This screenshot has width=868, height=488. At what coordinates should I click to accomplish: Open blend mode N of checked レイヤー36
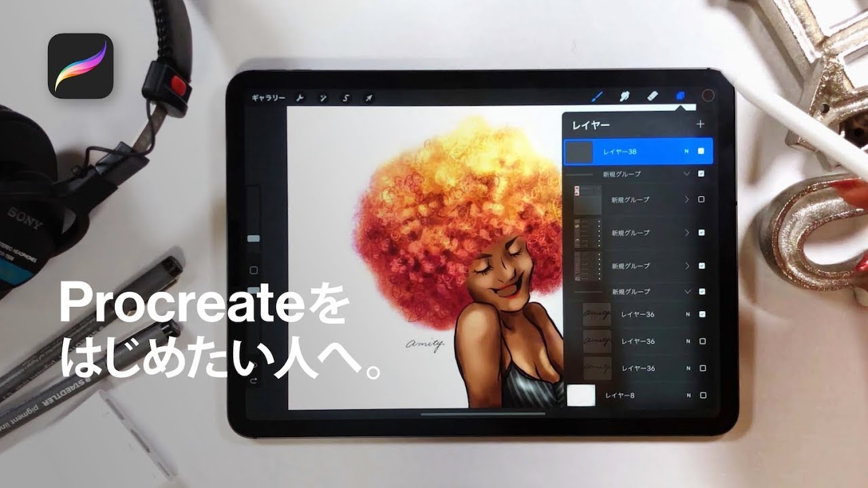click(x=688, y=314)
